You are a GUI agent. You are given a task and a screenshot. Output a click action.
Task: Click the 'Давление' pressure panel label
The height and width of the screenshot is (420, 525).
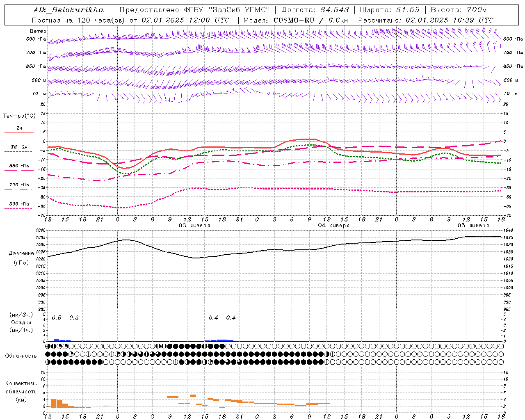[21, 253]
